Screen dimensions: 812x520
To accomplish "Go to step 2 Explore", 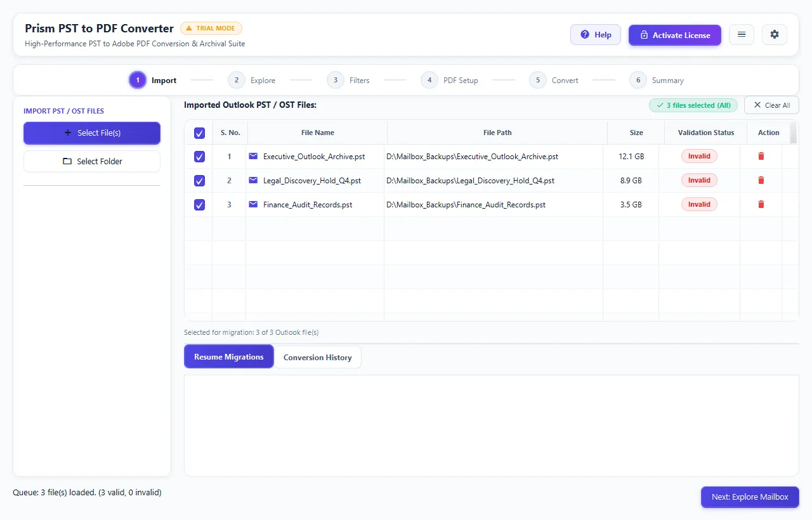I will [x=252, y=81].
